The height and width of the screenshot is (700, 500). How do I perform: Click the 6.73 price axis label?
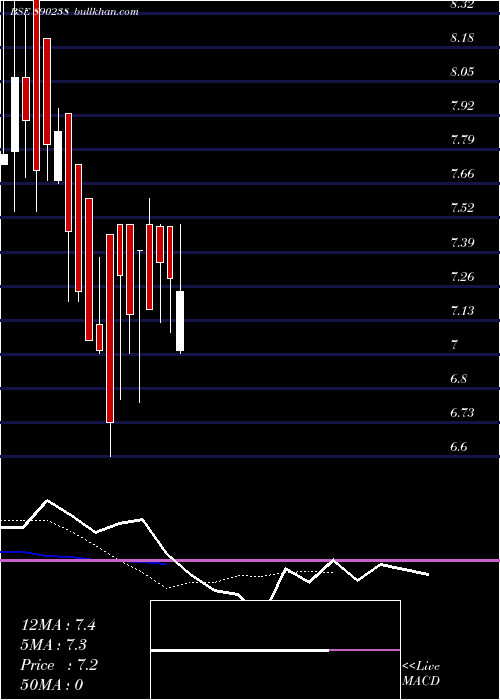click(x=462, y=412)
